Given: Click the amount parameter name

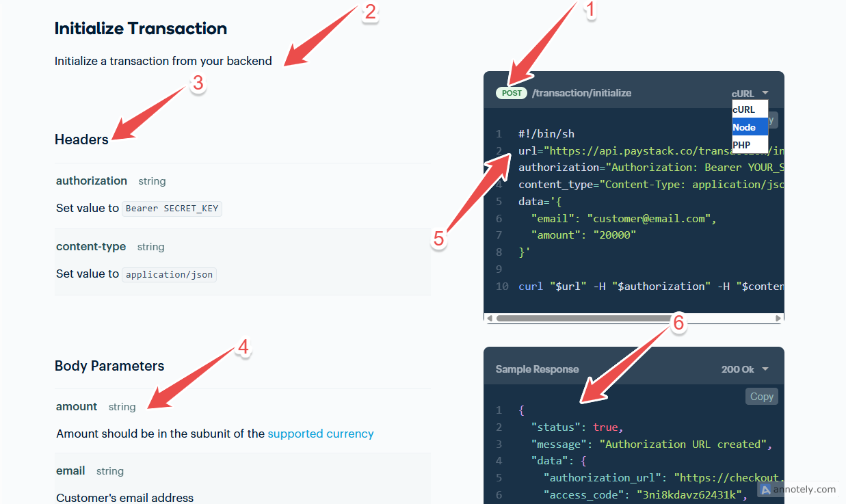Looking at the screenshot, I should point(77,406).
